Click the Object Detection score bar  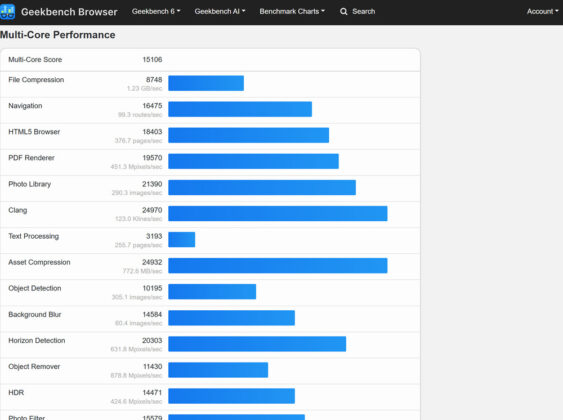pos(212,291)
